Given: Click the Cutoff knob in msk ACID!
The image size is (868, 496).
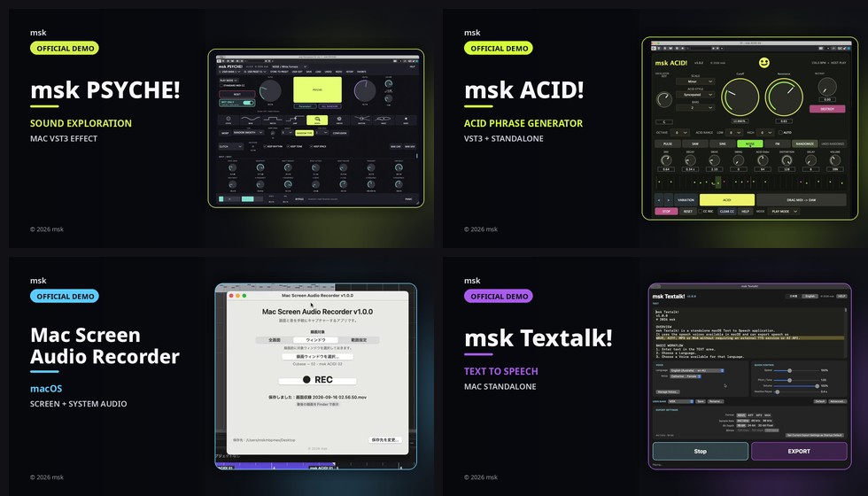Looking at the screenshot, I should point(740,97).
